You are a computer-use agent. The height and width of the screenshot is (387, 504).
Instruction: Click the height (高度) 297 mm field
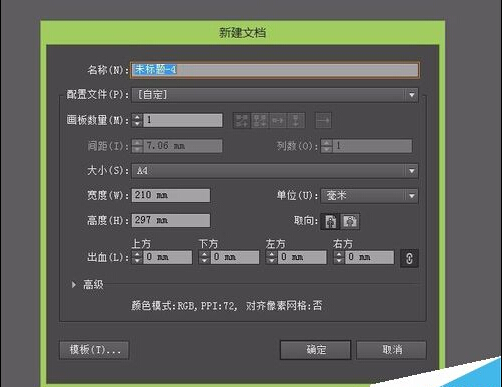click(171, 220)
